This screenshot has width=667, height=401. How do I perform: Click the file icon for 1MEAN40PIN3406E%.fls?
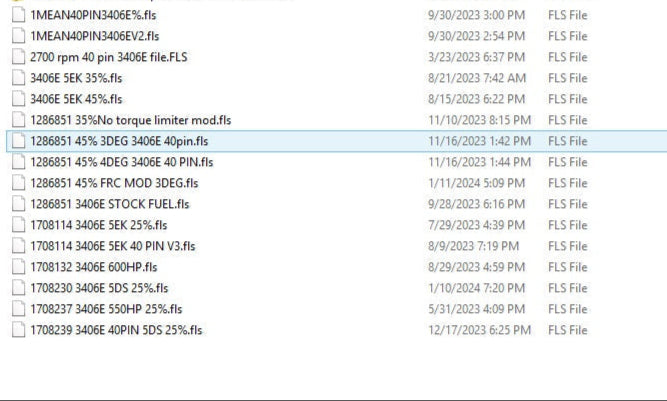coord(19,15)
